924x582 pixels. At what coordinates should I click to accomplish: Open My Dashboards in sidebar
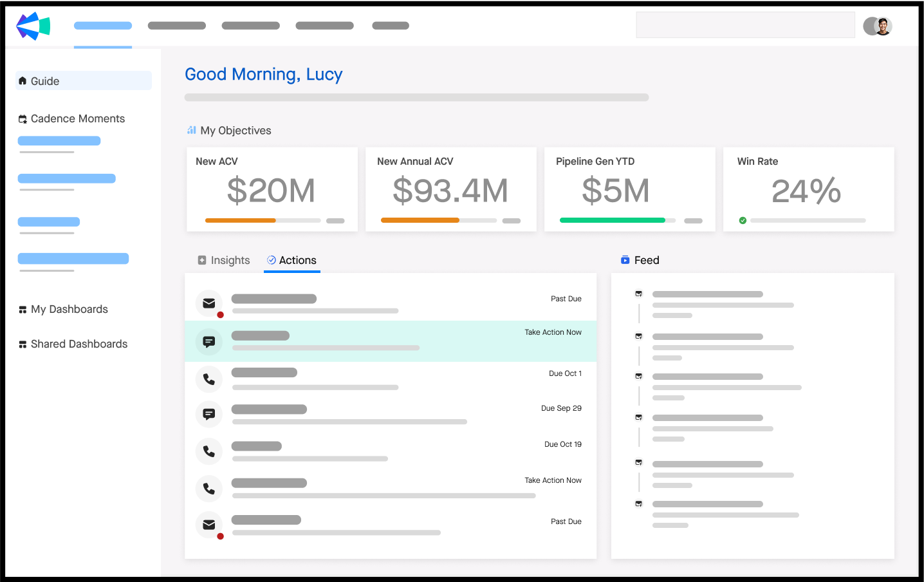(x=69, y=310)
